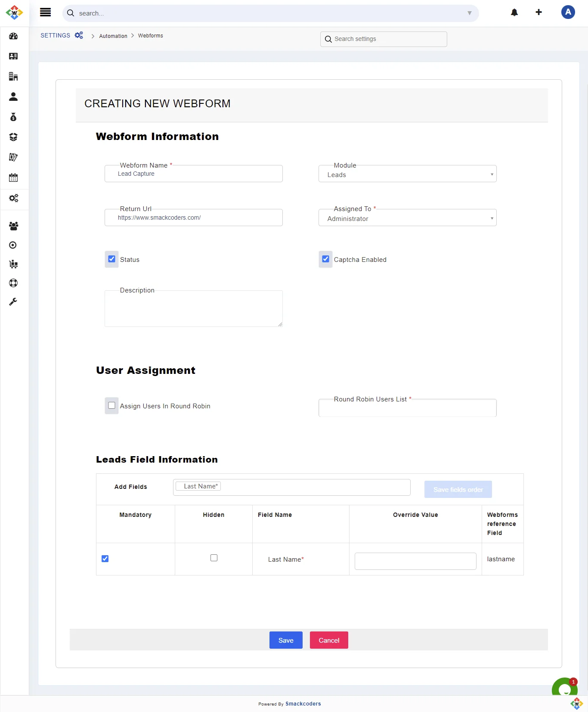
Task: Click the buildings organizations icon in sidebar
Action: [x=13, y=77]
